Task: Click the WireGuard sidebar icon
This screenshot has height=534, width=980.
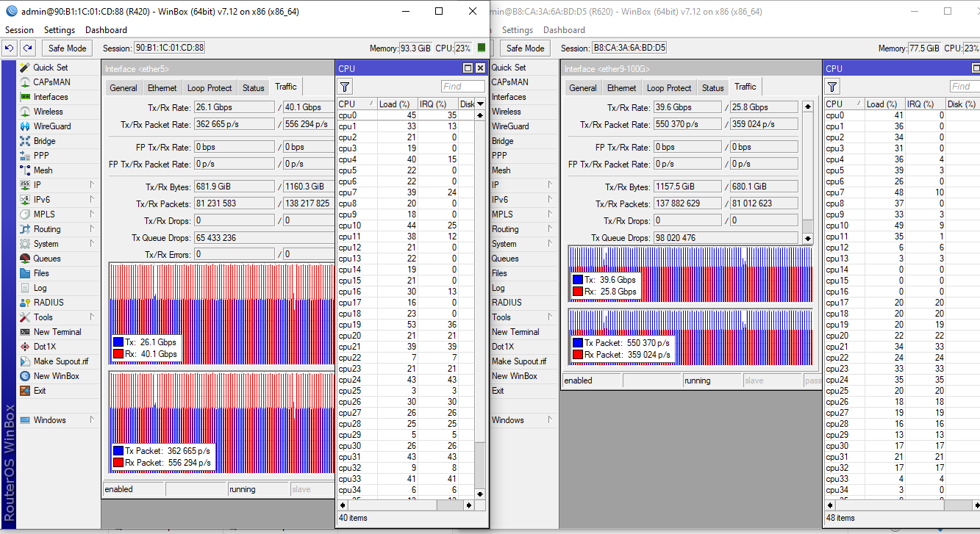Action: [51, 126]
